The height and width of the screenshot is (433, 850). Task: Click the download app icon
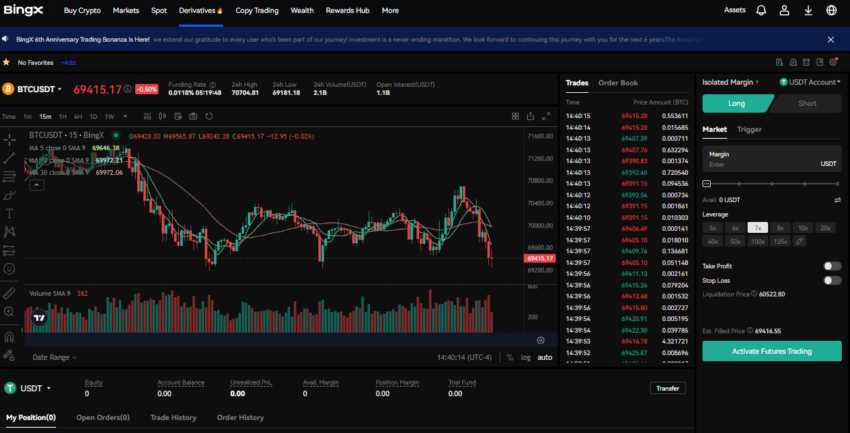(809, 10)
